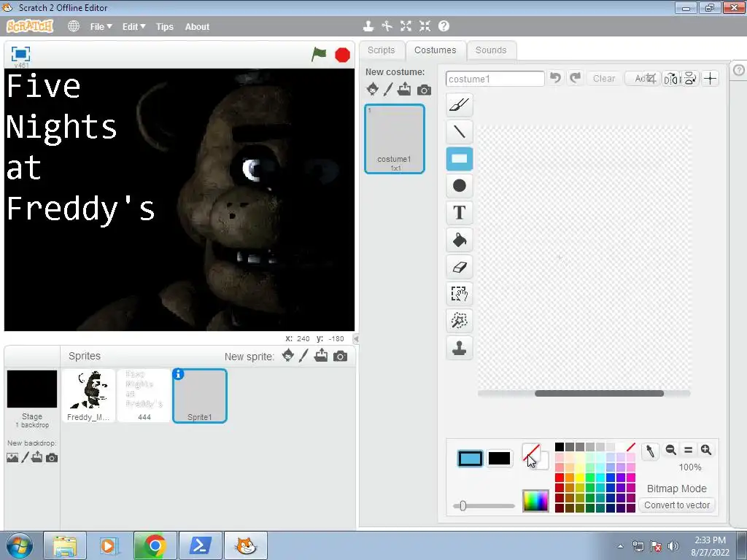This screenshot has width=747, height=560.
Task: Pick the black color swatch in palette
Action: click(560, 447)
